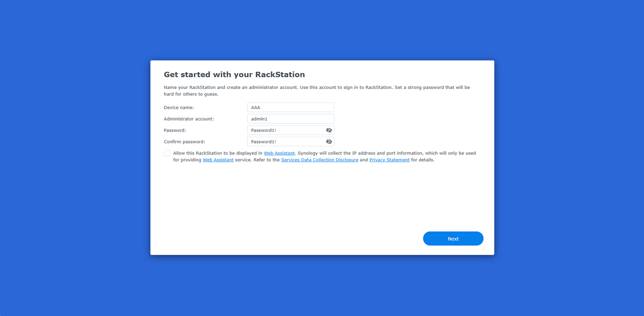The image size is (644, 316).
Task: Click the 'Confirm password:' label text
Action: pos(184,142)
